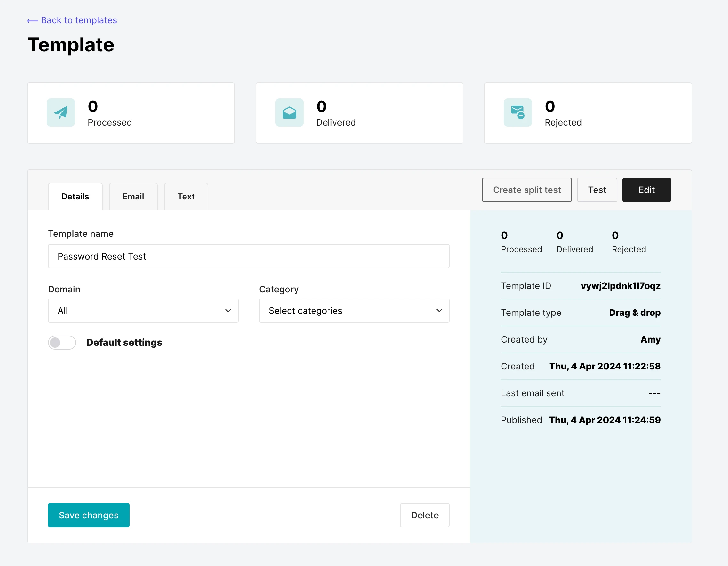Click the Delete button

pyautogui.click(x=424, y=515)
